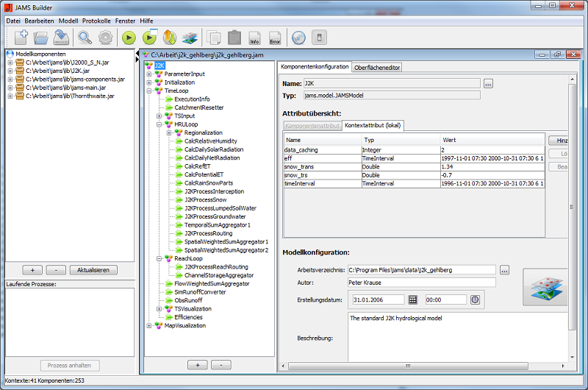Click the calendar icon beside Erstellungsdatum
Viewport: 588px width, 390px height.
(413, 299)
